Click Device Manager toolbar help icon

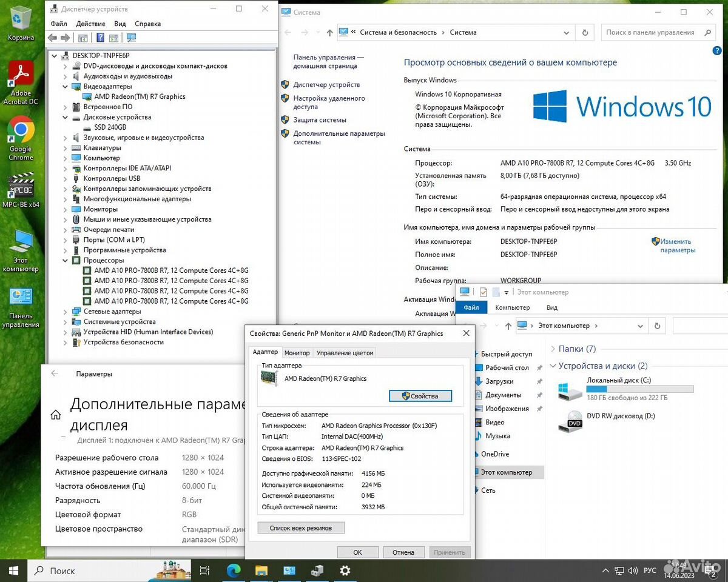coord(101,38)
